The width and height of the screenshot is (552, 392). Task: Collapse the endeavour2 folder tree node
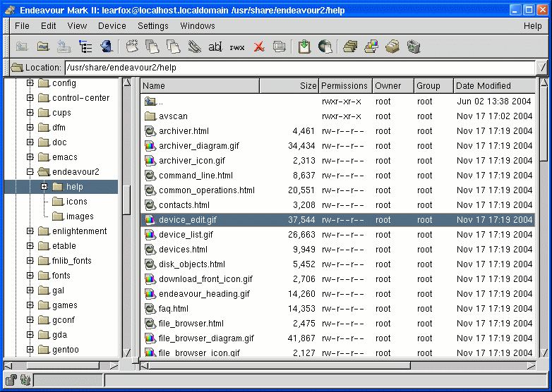[x=30, y=172]
